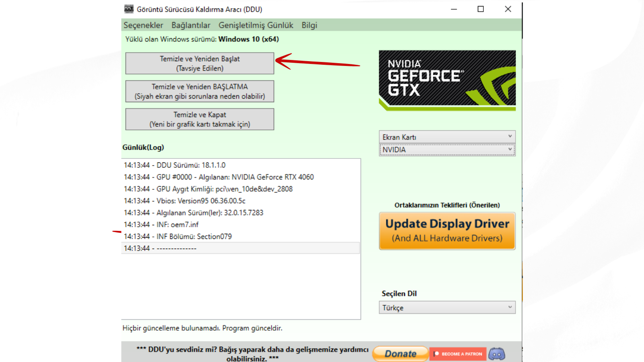Viewport: 644px width, 362px height.
Task: Expand the Ekran Kartı device type dropdown
Action: tap(447, 137)
